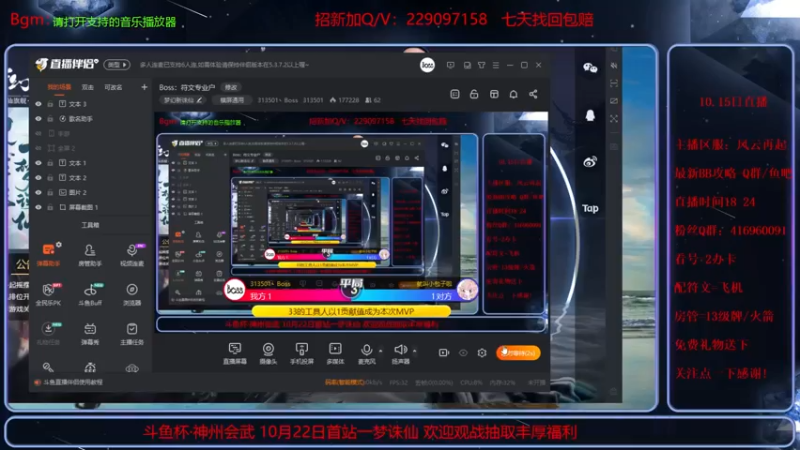Open the download-arrow gift task tool
The width and height of the screenshot is (800, 450).
48,334
